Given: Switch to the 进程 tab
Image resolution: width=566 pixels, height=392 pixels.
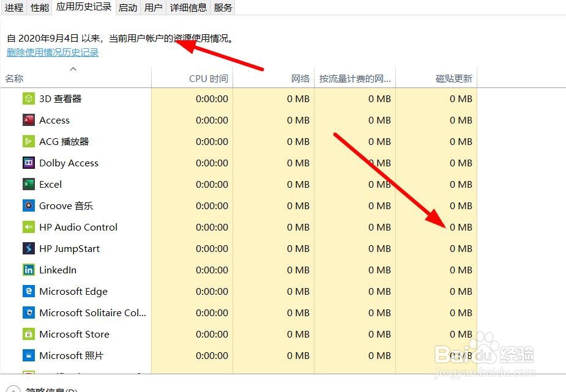Looking at the screenshot, I should click(x=13, y=7).
